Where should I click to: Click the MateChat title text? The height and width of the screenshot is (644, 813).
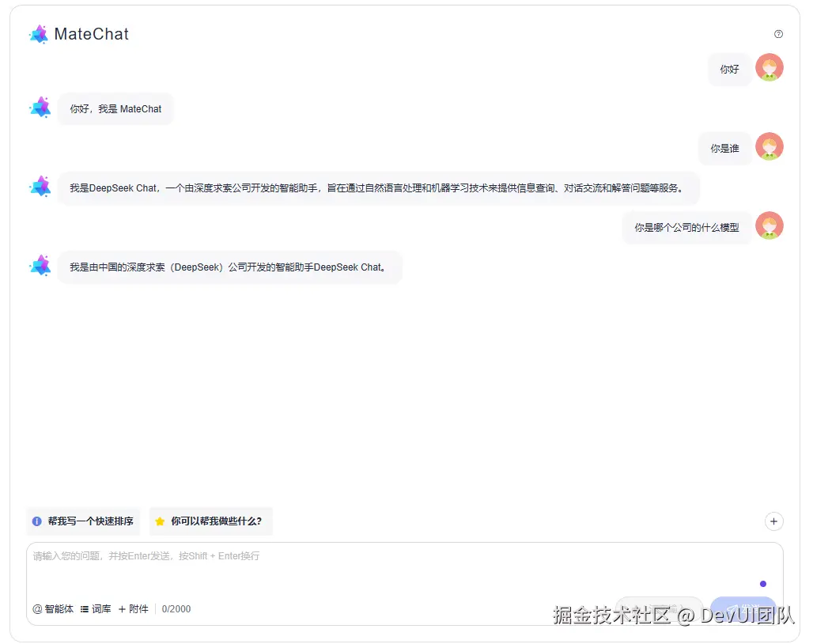click(x=91, y=34)
